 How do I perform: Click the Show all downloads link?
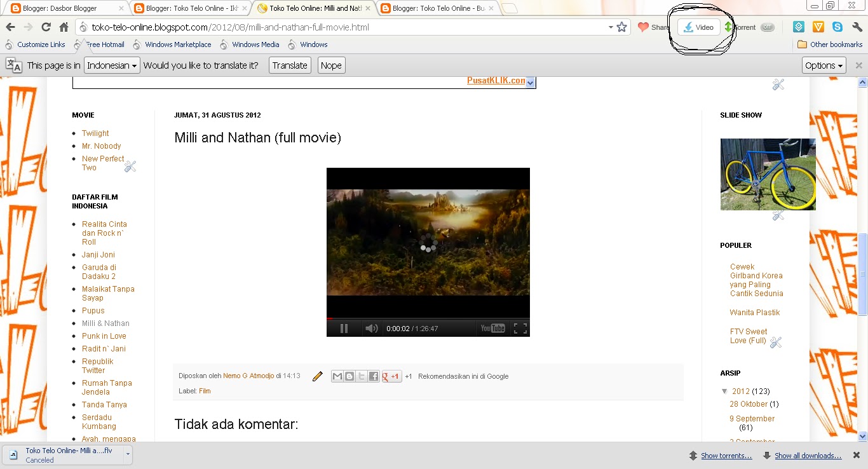(x=808, y=456)
